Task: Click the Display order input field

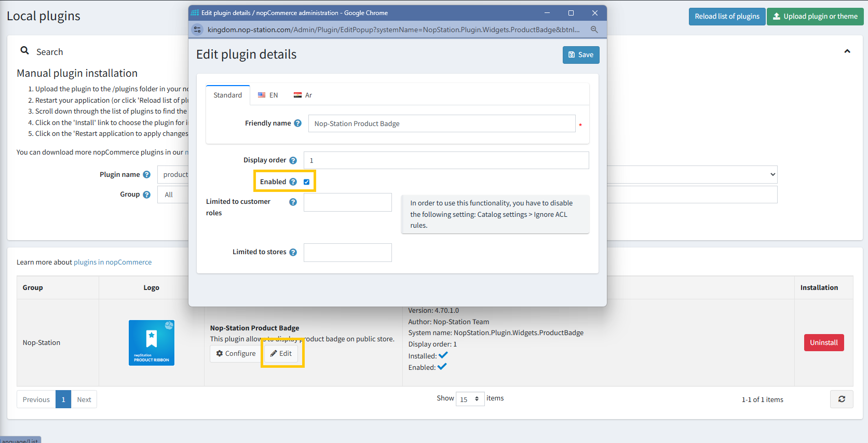Action: coord(446,160)
